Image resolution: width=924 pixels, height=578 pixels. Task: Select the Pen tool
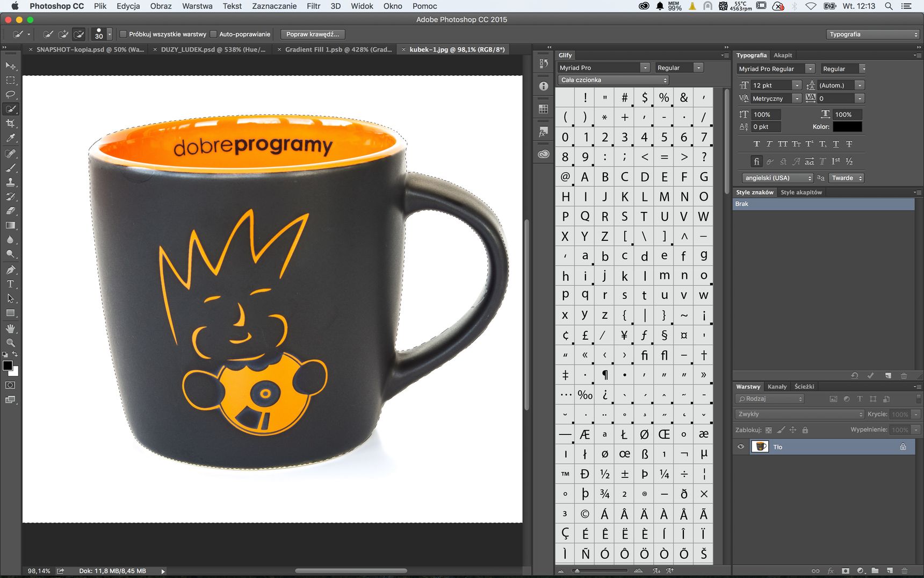(10, 270)
